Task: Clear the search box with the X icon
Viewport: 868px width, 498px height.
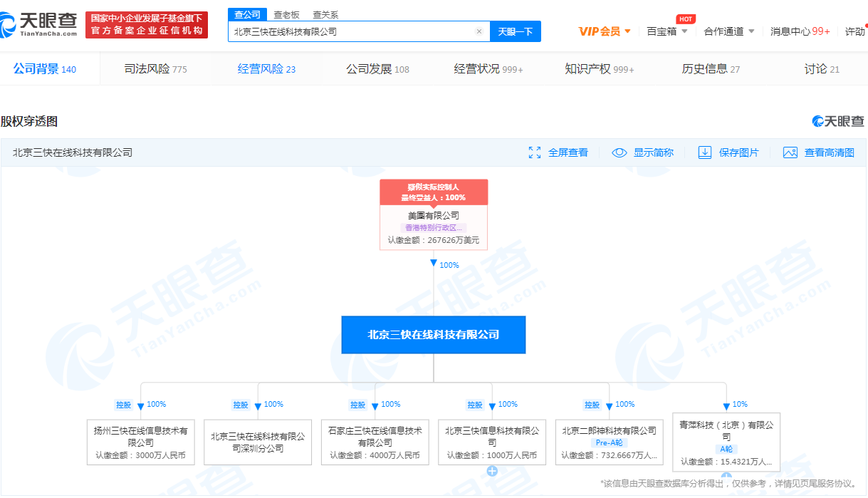Action: pyautogui.click(x=479, y=31)
